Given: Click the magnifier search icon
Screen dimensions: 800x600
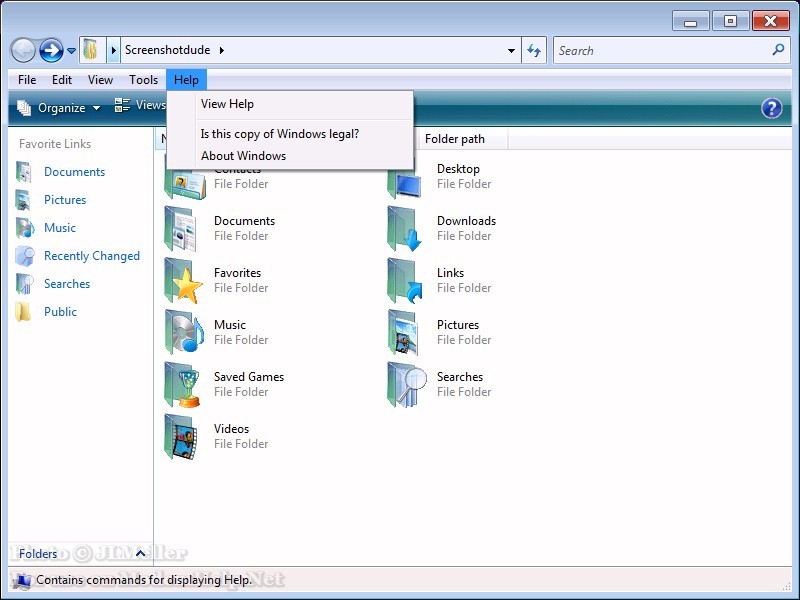Looking at the screenshot, I should click(x=778, y=49).
